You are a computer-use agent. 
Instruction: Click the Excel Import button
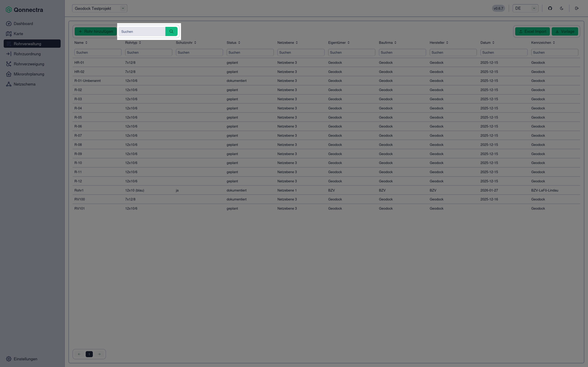(532, 32)
